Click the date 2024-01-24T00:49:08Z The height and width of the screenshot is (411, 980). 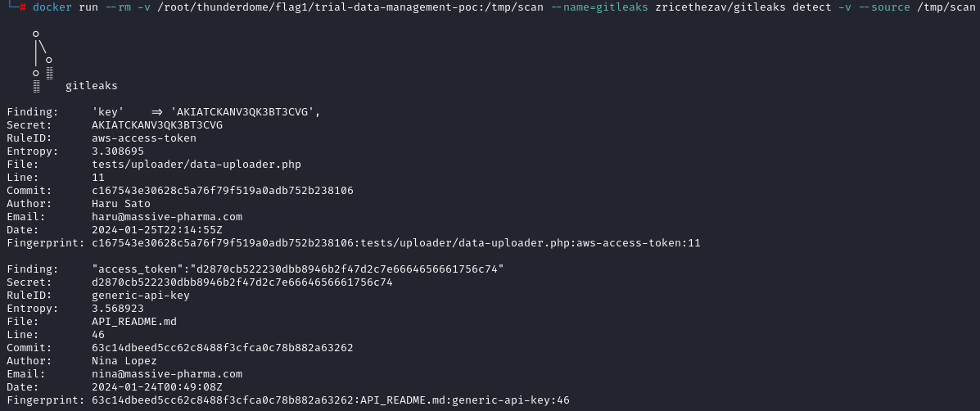(x=157, y=387)
